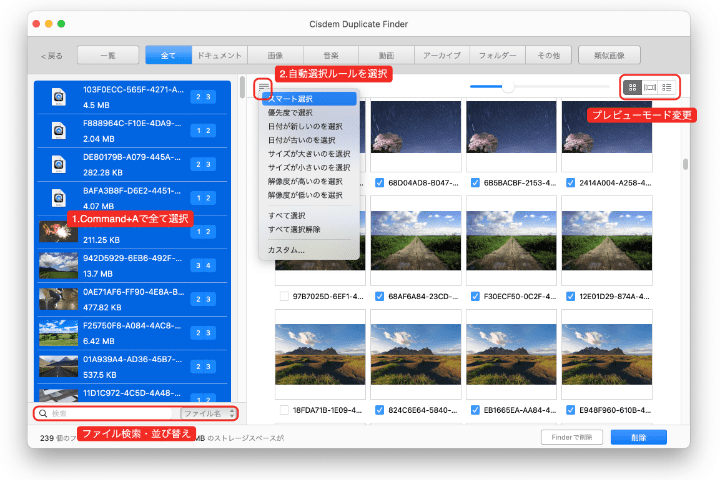Open the ファイル名 sort dropdown
This screenshot has height=480, width=720.
pos(206,413)
